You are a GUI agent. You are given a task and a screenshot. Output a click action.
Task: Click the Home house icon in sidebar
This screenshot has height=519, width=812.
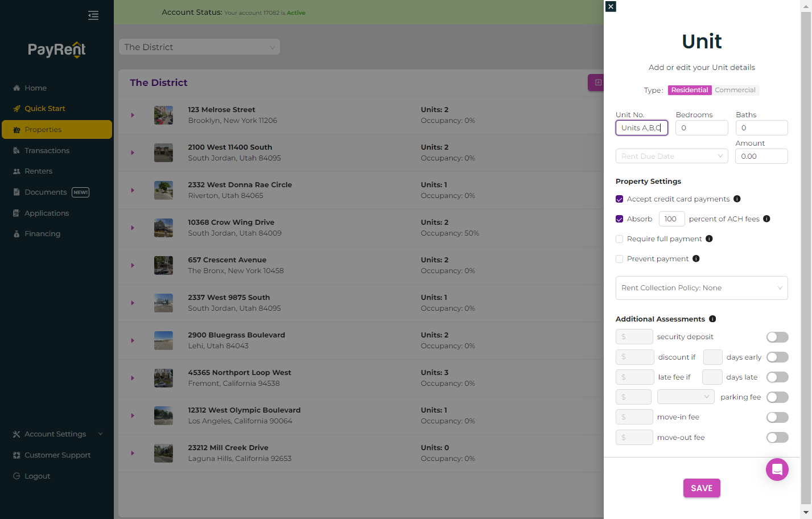[x=17, y=88]
